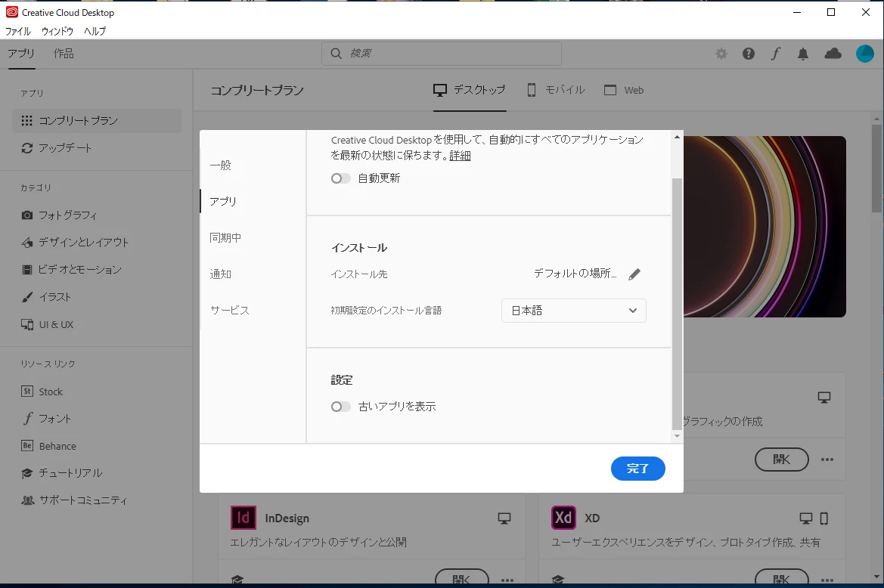Click the preferences dialog scrollbar thumb
Image resolution: width=884 pixels, height=588 pixels.
click(x=677, y=304)
